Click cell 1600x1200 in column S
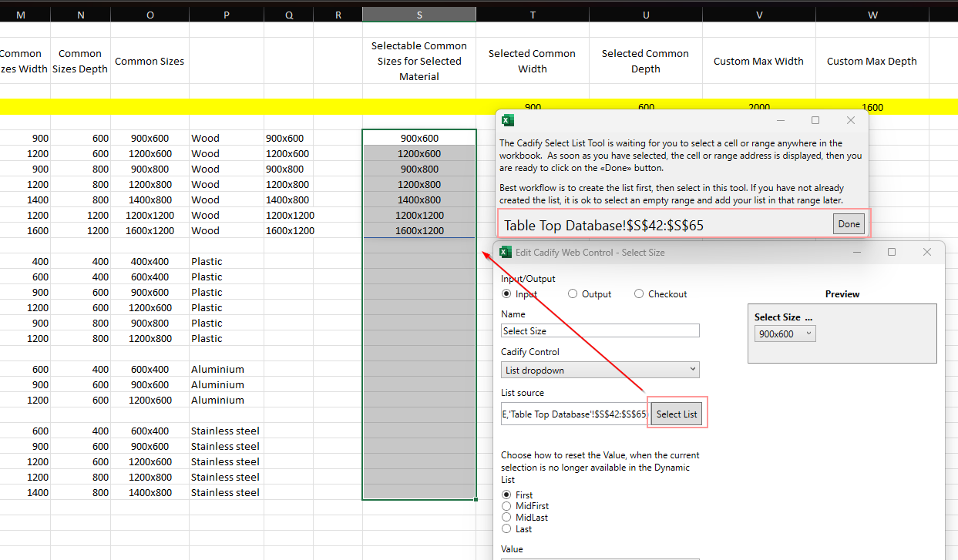This screenshot has height=560, width=958. (x=419, y=230)
